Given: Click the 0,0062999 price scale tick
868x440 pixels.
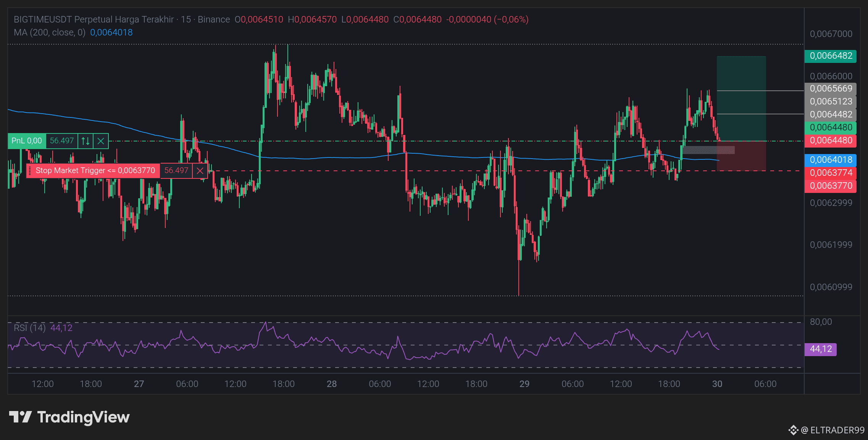Looking at the screenshot, I should [831, 203].
